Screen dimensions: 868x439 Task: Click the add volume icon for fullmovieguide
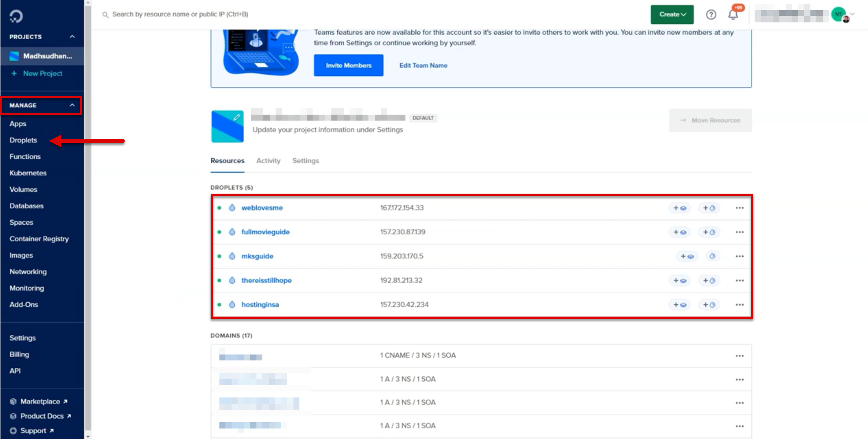[680, 232]
